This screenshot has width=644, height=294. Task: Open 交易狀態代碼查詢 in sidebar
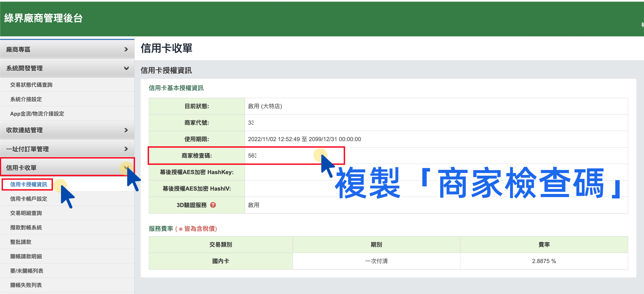(x=31, y=85)
